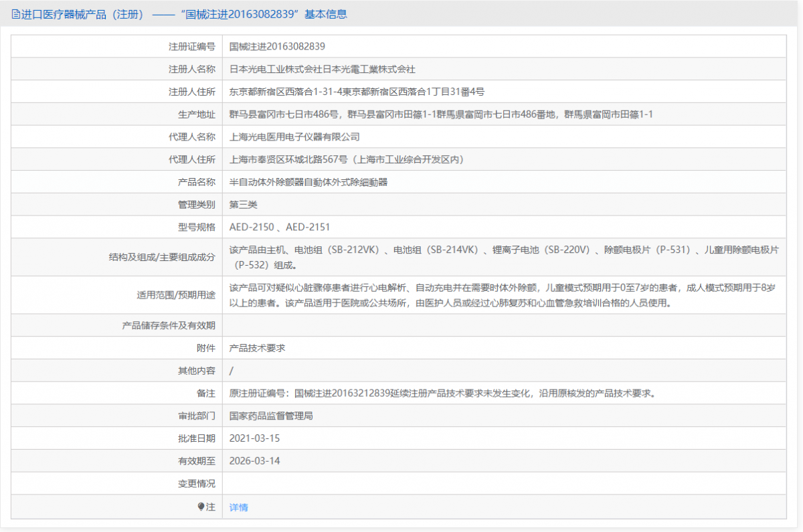Select production address 群马县富冈市 value

(x=441, y=114)
